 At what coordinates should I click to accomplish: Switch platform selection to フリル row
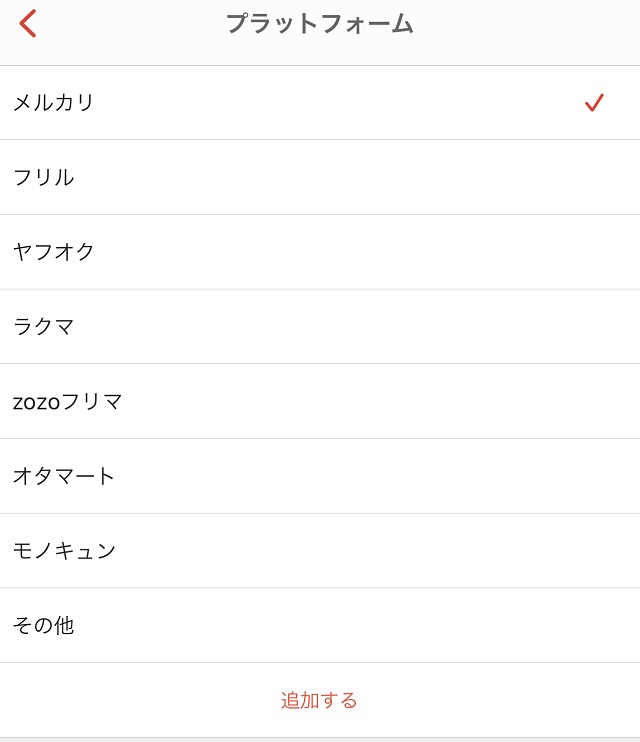(x=320, y=177)
